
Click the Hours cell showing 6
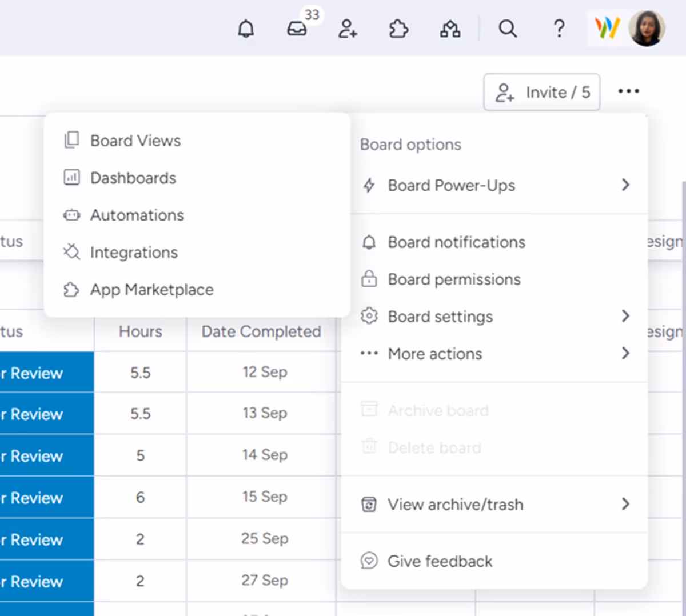pos(140,497)
